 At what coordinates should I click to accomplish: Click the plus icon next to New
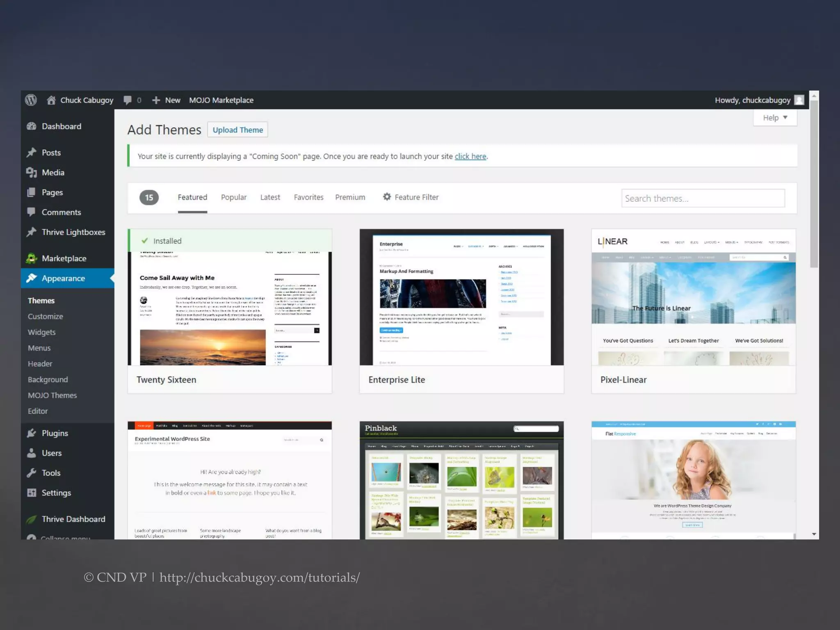156,100
